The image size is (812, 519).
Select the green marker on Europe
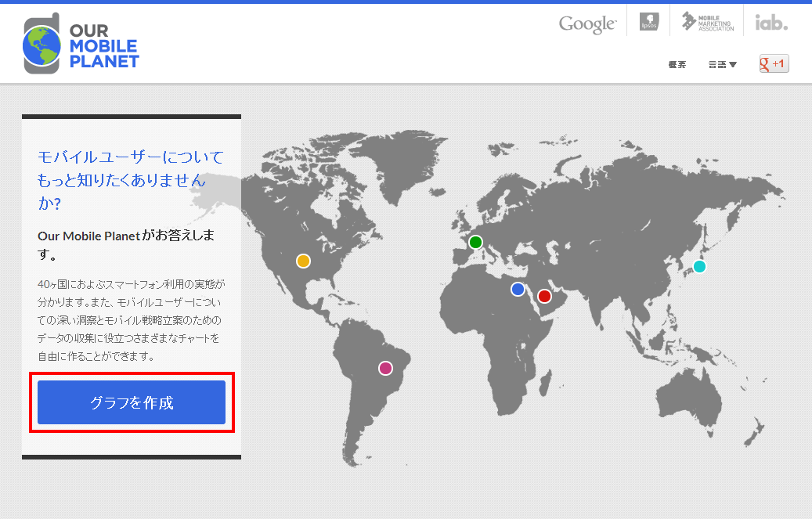pyautogui.click(x=475, y=242)
